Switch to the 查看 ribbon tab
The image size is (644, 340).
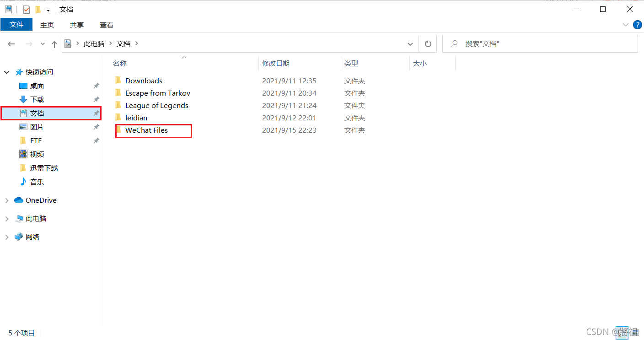pyautogui.click(x=106, y=25)
